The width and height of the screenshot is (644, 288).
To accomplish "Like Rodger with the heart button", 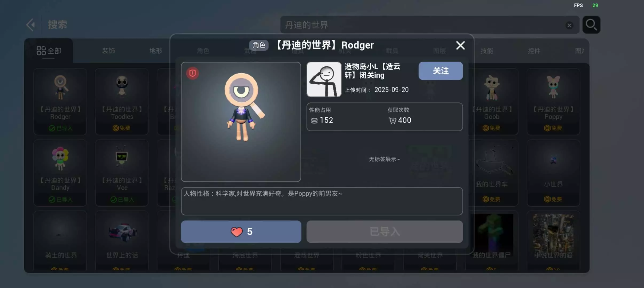I will coord(241,231).
